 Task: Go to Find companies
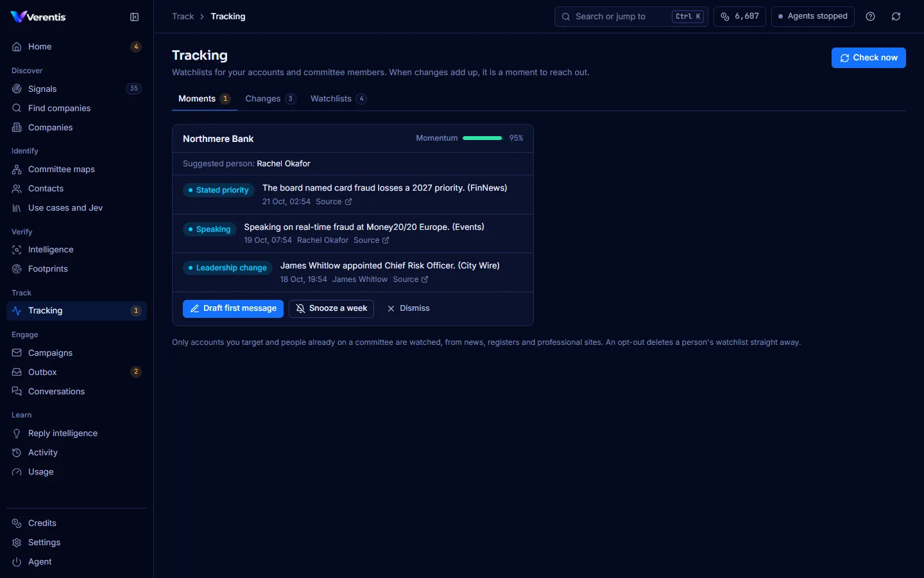click(76, 108)
